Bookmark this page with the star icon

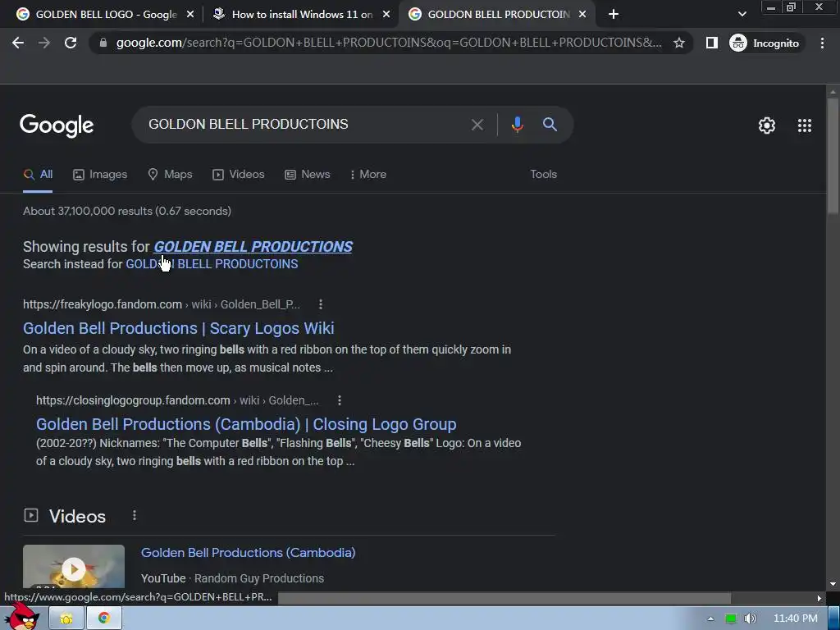[678, 43]
